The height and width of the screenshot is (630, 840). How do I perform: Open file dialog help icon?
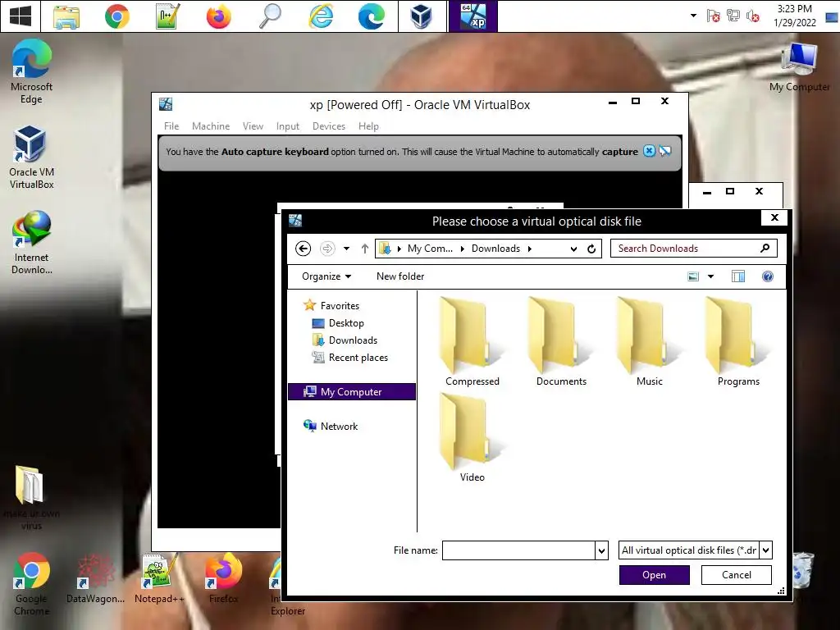(x=768, y=276)
